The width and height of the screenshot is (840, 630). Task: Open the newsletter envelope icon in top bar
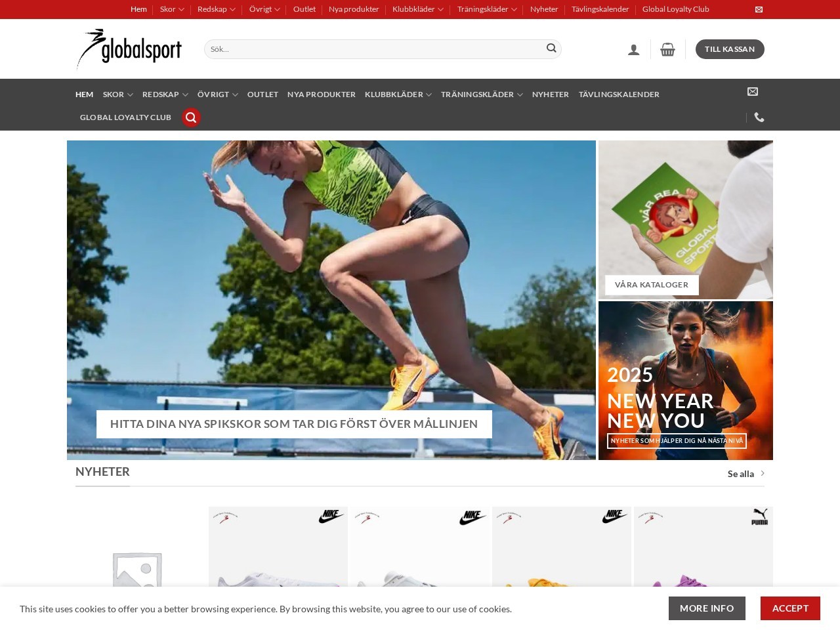point(759,9)
